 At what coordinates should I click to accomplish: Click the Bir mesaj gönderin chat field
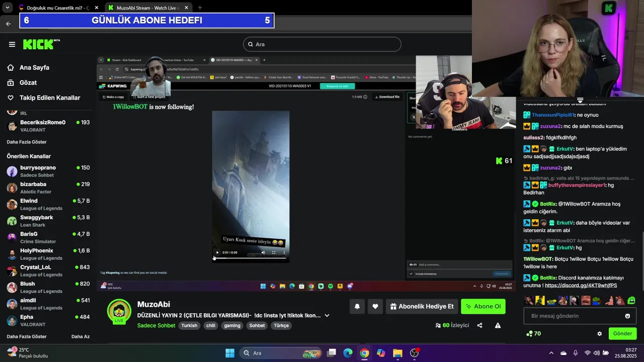point(580,316)
